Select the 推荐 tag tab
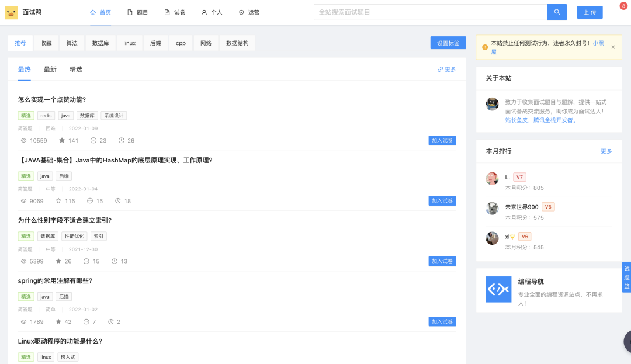The height and width of the screenshot is (364, 631). (20, 43)
